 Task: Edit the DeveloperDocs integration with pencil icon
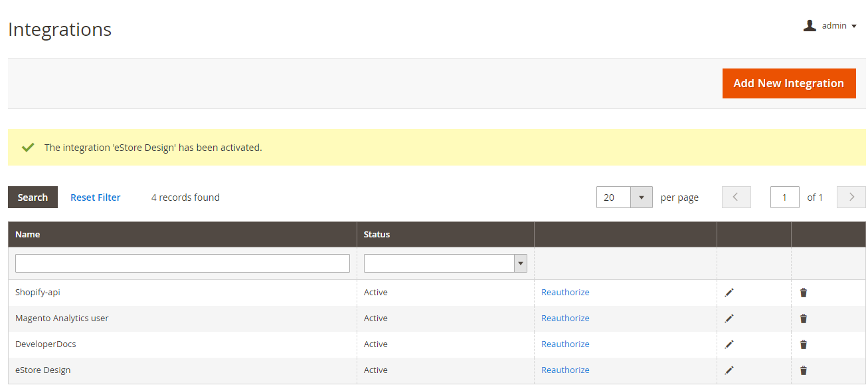click(x=729, y=344)
